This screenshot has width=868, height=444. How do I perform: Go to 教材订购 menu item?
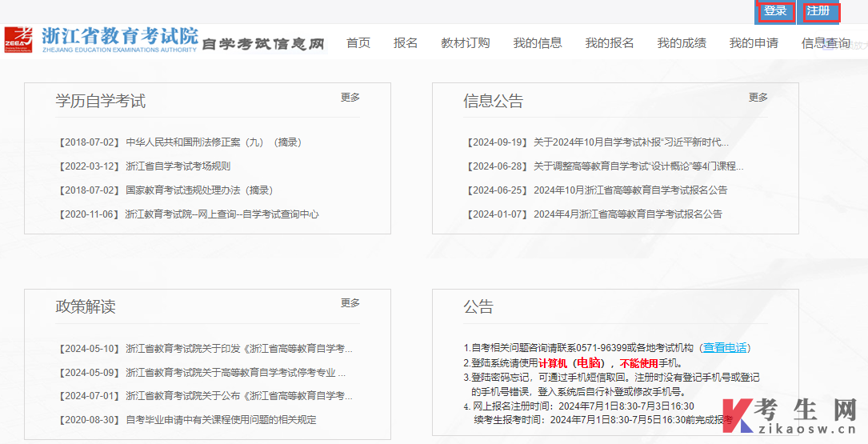tap(465, 43)
